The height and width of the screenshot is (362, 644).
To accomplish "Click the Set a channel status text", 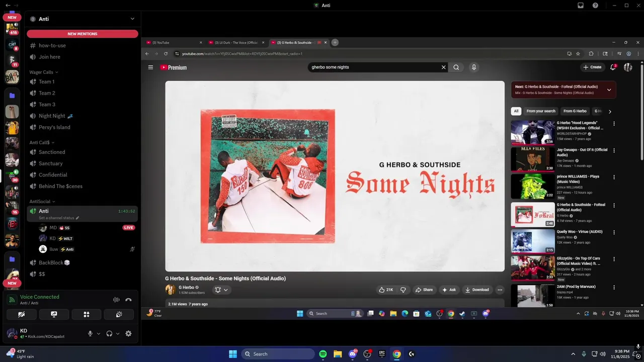I will 56,218.
